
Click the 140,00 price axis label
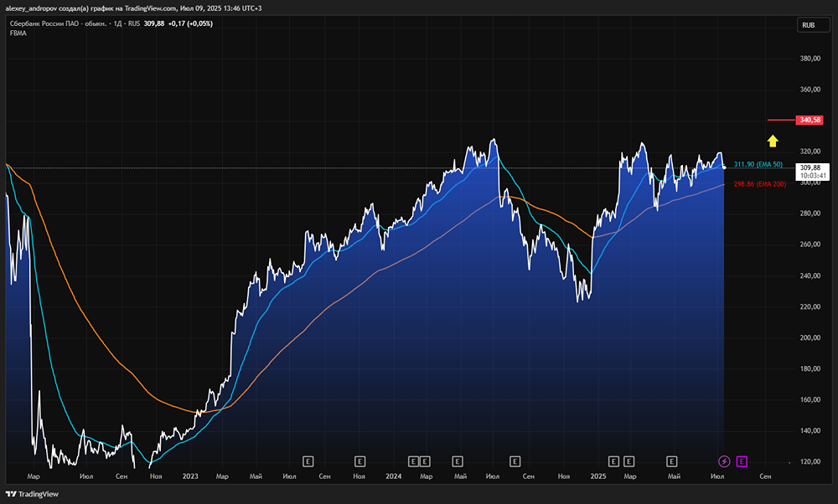pyautogui.click(x=810, y=430)
